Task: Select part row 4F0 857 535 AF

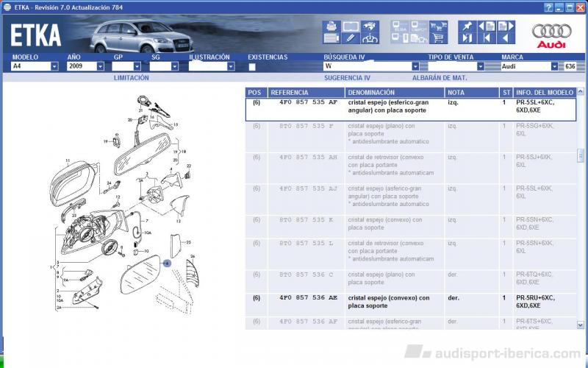Action: (411, 110)
